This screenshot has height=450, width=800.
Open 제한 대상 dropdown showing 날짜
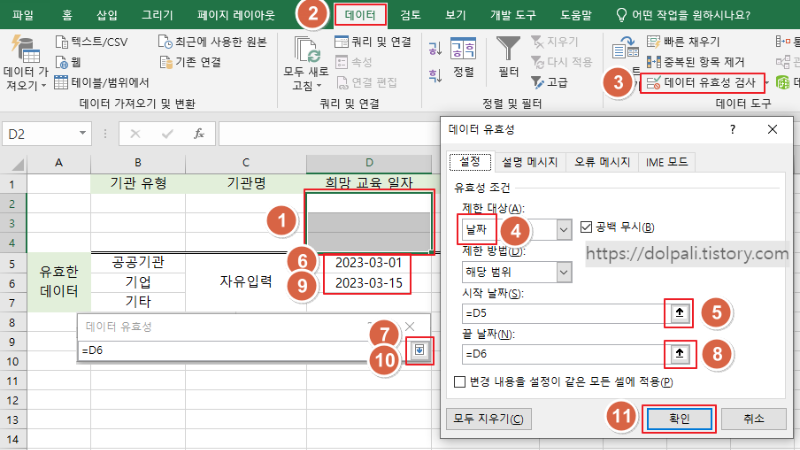(x=563, y=230)
